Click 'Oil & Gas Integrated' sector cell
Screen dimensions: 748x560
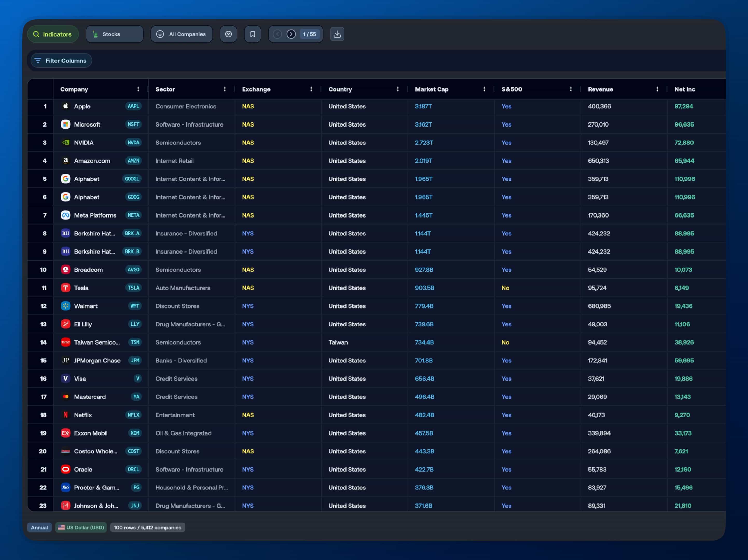pyautogui.click(x=183, y=433)
